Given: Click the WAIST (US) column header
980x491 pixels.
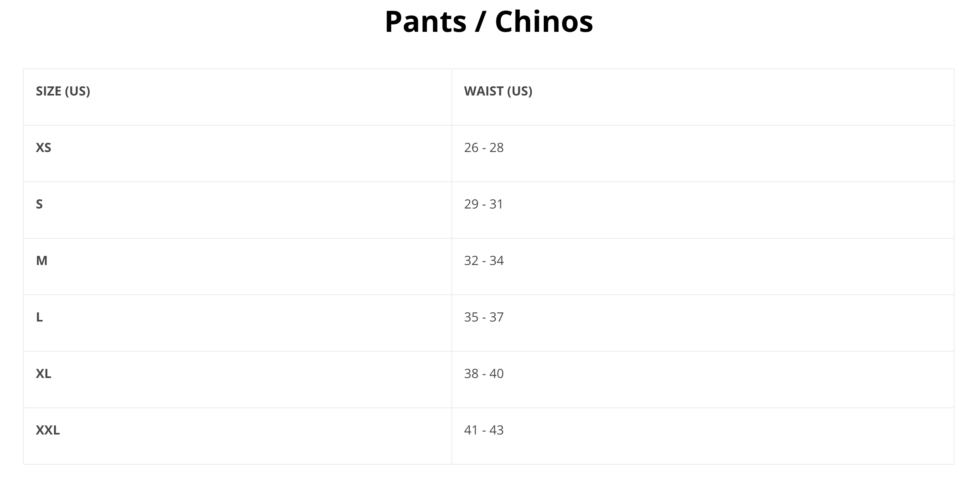Looking at the screenshot, I should (x=498, y=92).
